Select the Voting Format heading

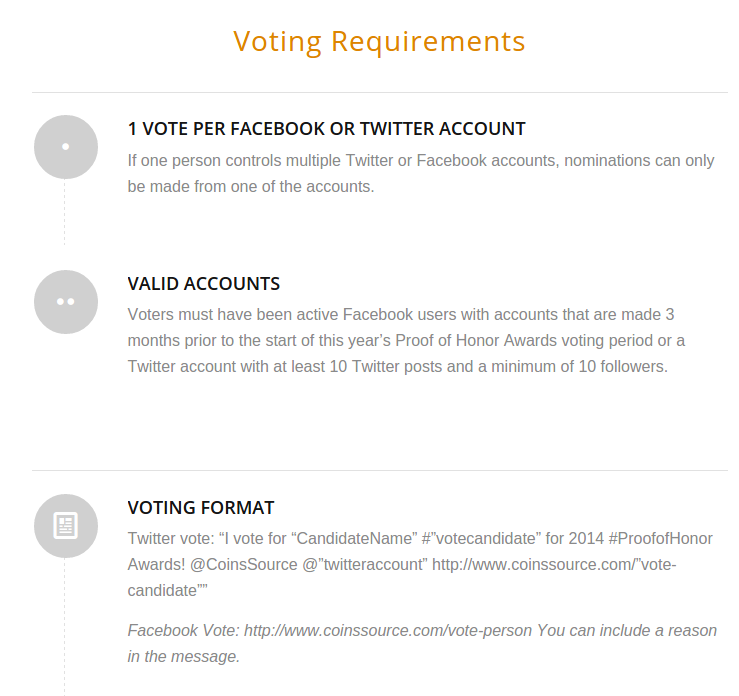[201, 508]
